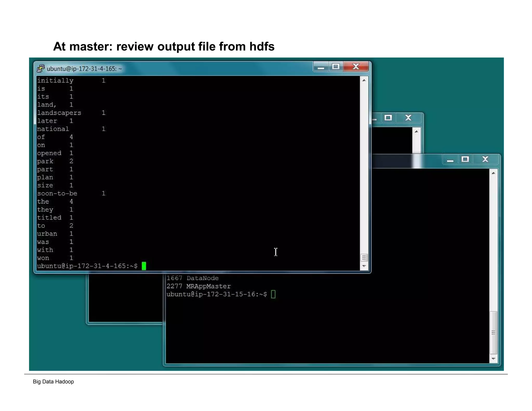Click the count 4 beside 'the'

71,201
